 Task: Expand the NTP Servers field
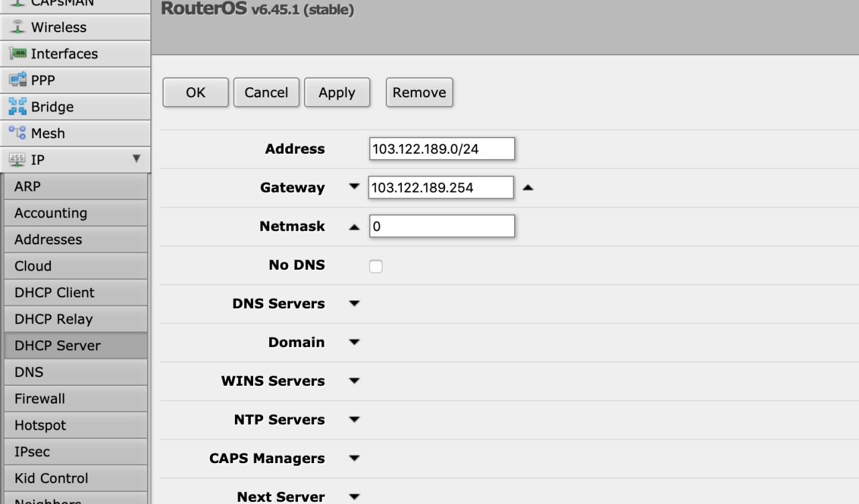tap(354, 420)
